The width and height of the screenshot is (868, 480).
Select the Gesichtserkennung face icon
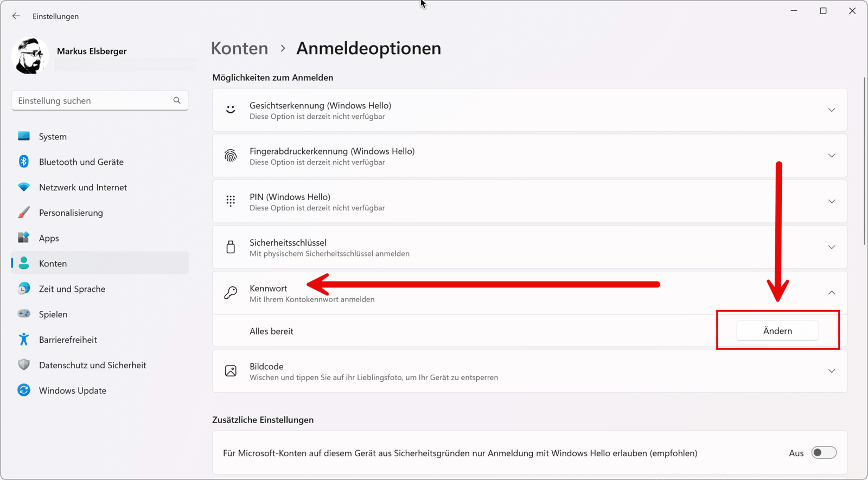pyautogui.click(x=231, y=110)
